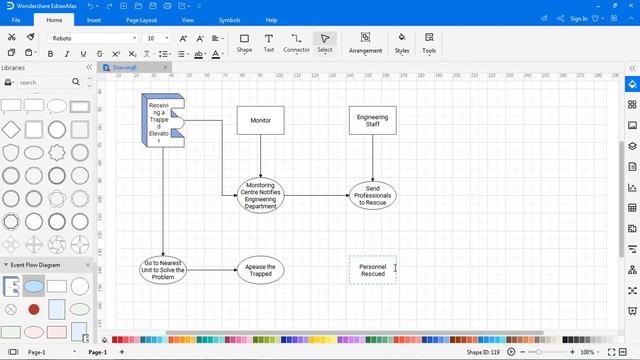Open the Fill style panel icon
The height and width of the screenshot is (360, 640).
[632, 84]
